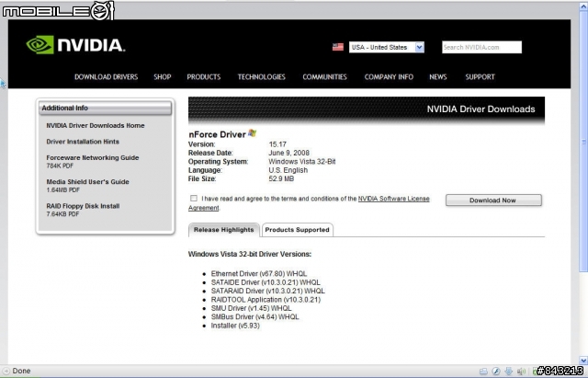Click the 784K PDF size label
This screenshot has width=588, height=378.
click(x=60, y=166)
